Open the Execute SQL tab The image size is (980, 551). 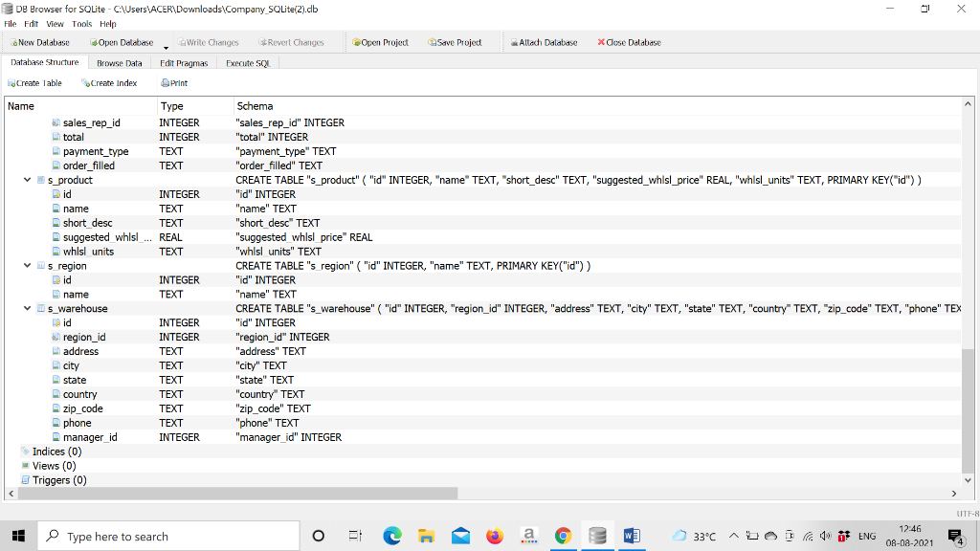coord(247,62)
